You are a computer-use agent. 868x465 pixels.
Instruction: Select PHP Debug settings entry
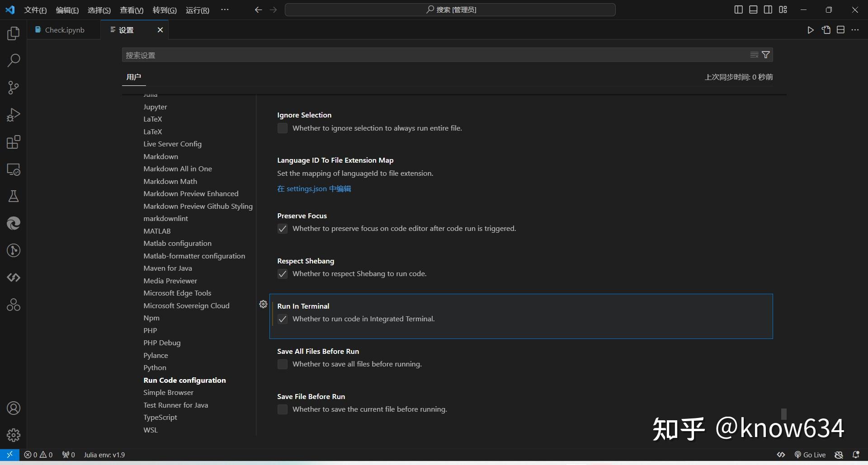pyautogui.click(x=162, y=343)
